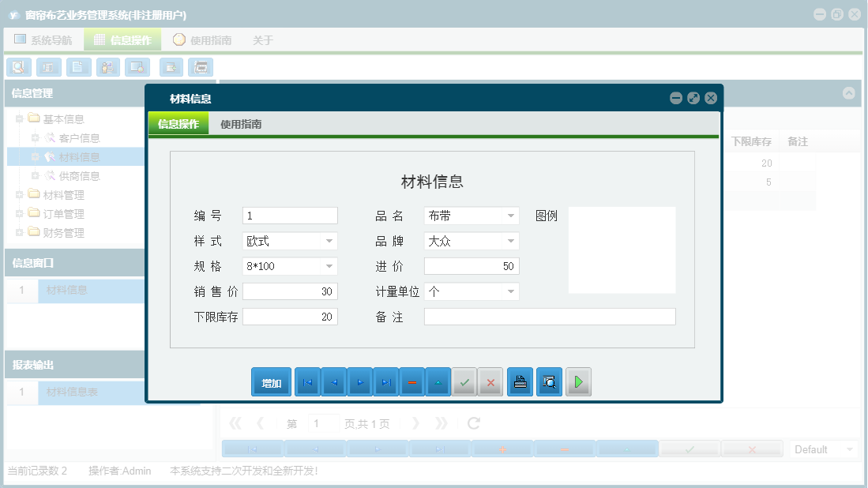The width and height of the screenshot is (868, 488).
Task: Click the search toolbar icon with magnifier
Action: [x=19, y=67]
